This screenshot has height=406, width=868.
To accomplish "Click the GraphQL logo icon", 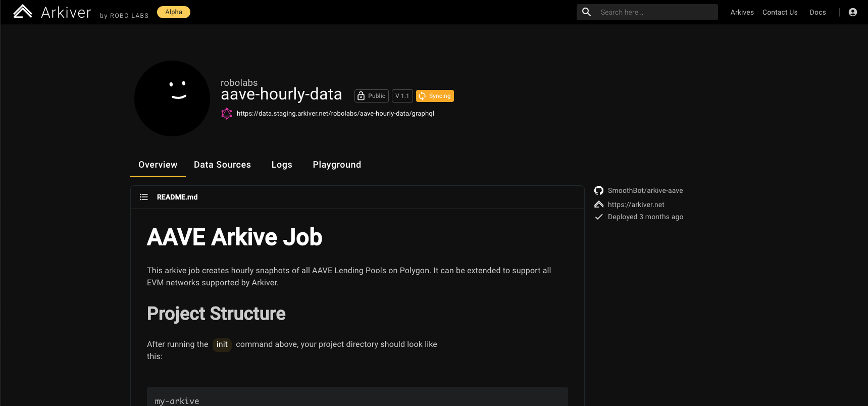I will click(227, 114).
